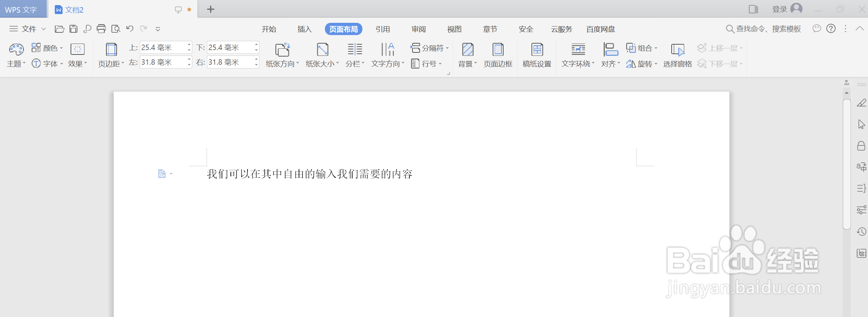This screenshot has height=317, width=868.
Task: Click the Help question mark icon
Action: point(831,29)
